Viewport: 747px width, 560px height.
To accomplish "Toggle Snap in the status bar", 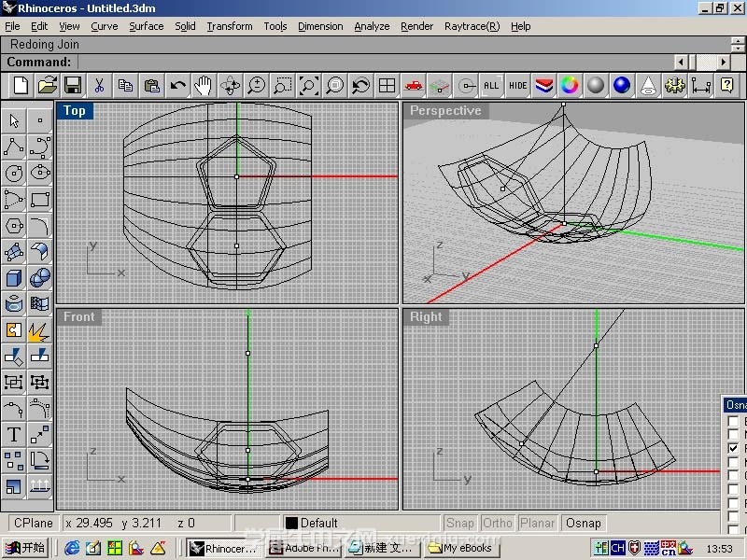I will tap(459, 523).
